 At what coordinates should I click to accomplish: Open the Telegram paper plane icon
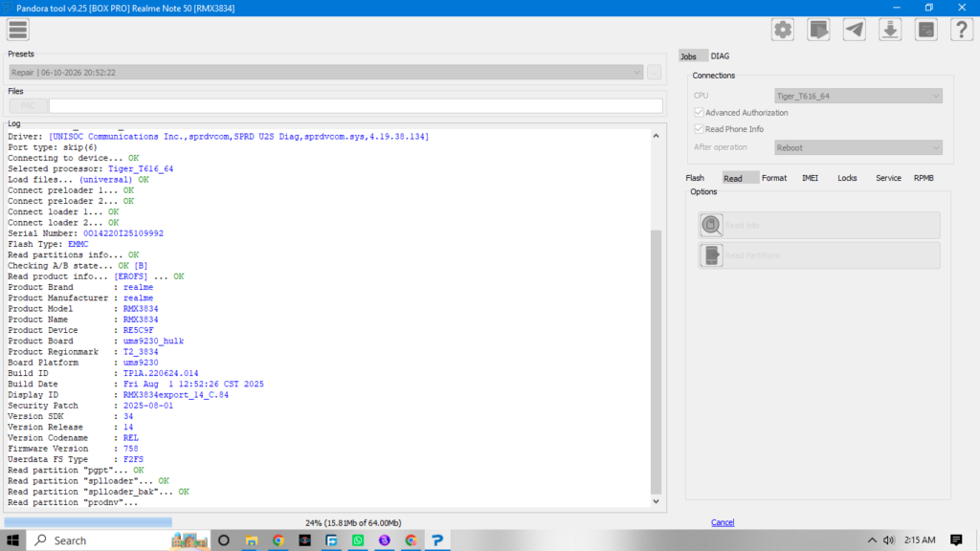pyautogui.click(x=855, y=30)
